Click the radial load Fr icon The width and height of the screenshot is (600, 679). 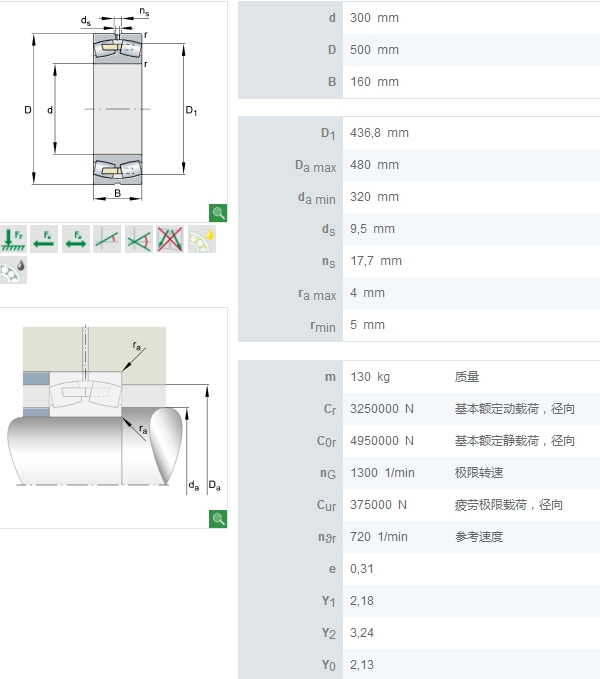14,239
